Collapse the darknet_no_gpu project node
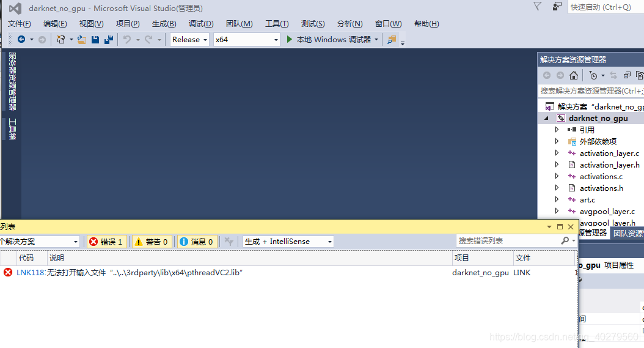Screen dimensions: 644x348 546,119
